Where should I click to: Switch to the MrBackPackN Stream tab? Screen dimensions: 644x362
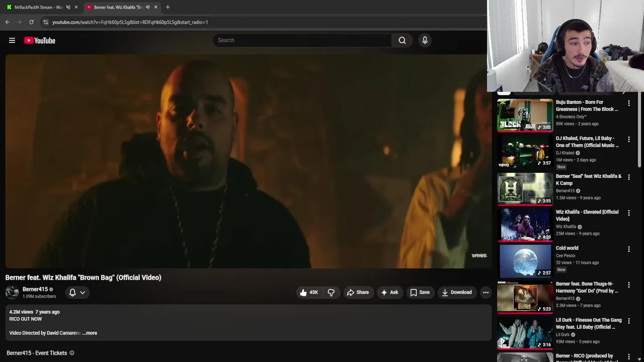point(38,7)
